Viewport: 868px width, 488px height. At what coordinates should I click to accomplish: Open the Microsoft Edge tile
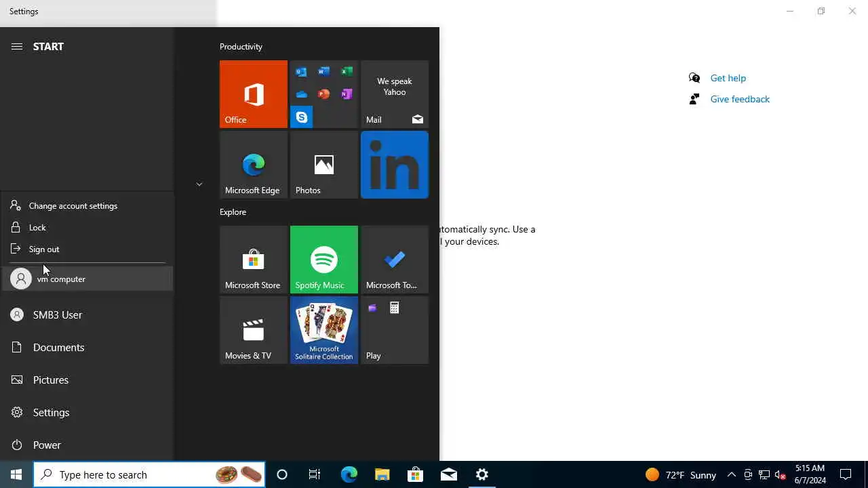(x=254, y=165)
